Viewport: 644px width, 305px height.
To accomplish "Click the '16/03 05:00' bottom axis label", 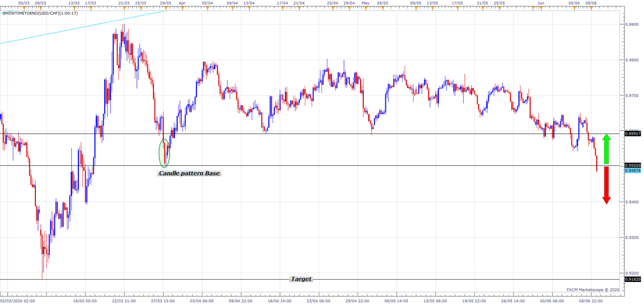I will pyautogui.click(x=85, y=301).
